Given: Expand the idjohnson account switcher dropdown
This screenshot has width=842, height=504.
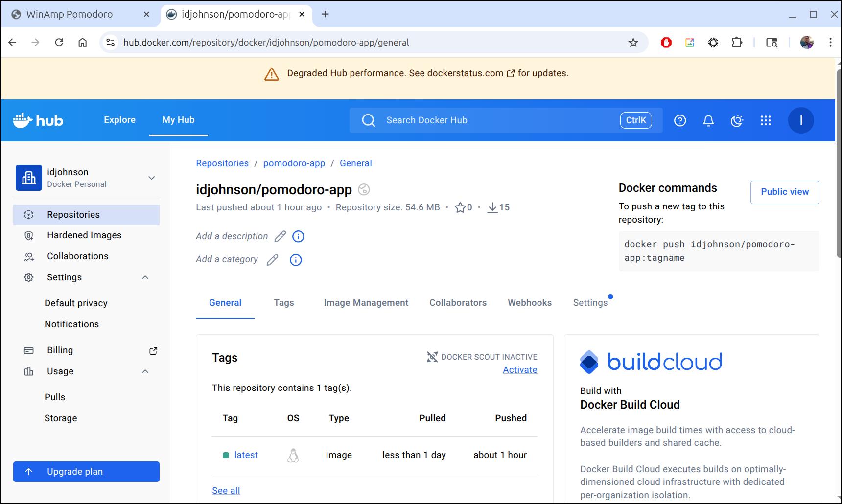Looking at the screenshot, I should pyautogui.click(x=152, y=178).
